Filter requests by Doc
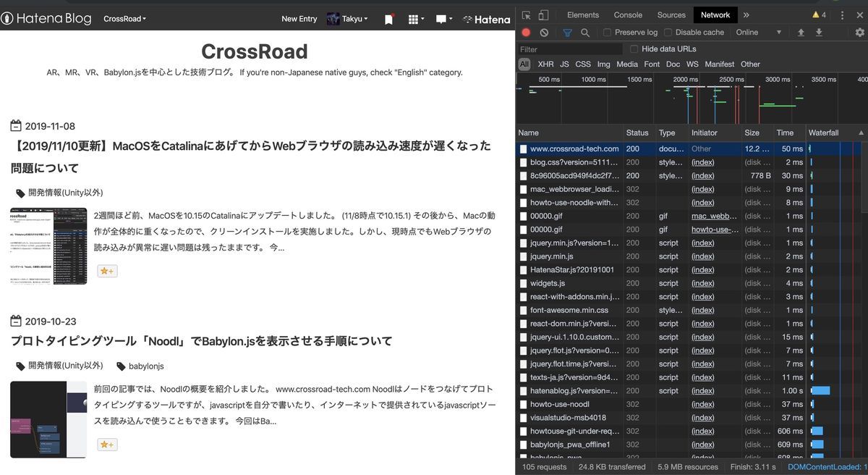The width and height of the screenshot is (868, 475). [673, 64]
